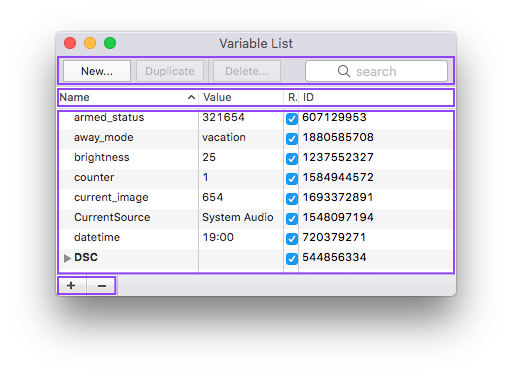
Task: Toggle checkbox in the brightness row
Action: 292,159
